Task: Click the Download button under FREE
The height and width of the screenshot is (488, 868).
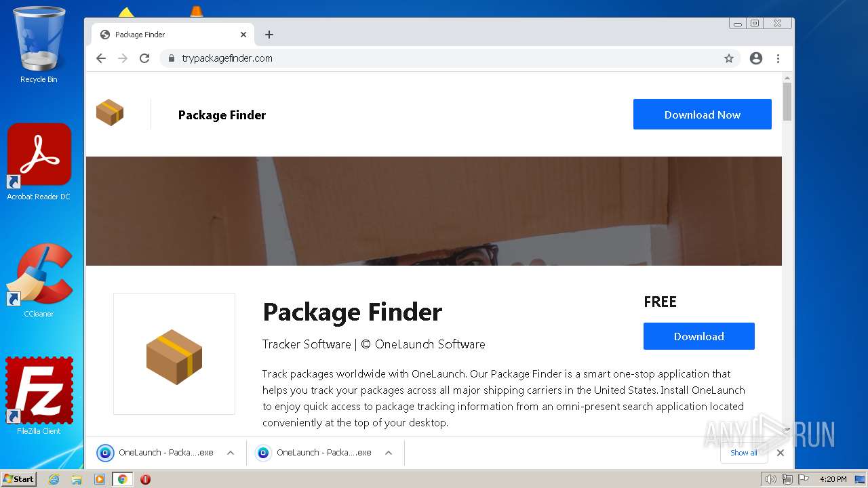Action: (x=698, y=336)
